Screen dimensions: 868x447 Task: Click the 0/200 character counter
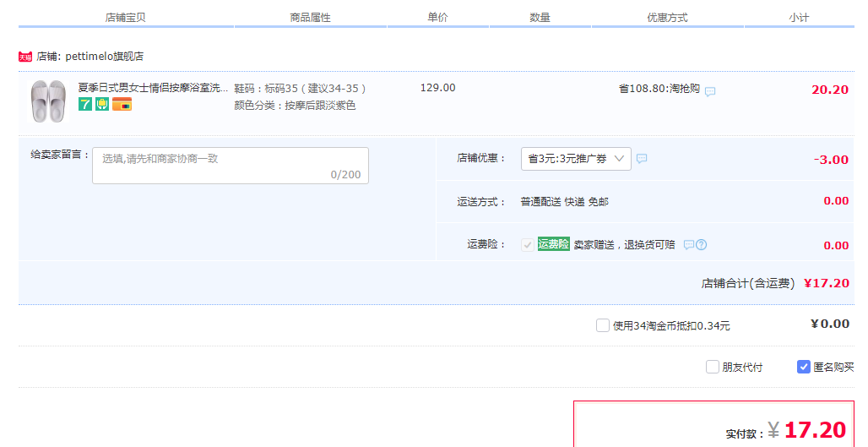(345, 174)
